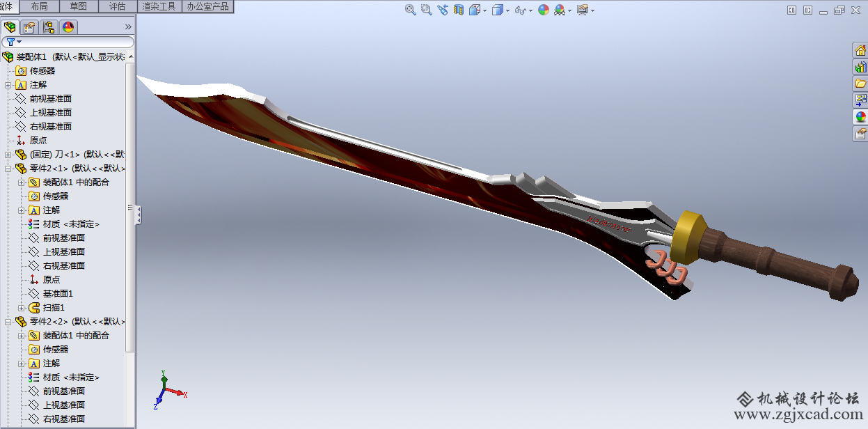Open File Explorer folder task pane tab
The width and height of the screenshot is (868, 429).
point(860,84)
